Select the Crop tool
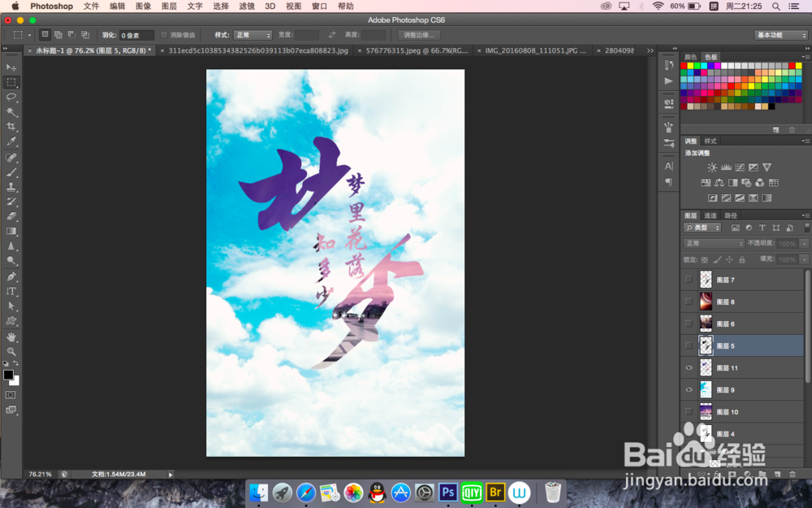Image resolution: width=812 pixels, height=508 pixels. 11,126
